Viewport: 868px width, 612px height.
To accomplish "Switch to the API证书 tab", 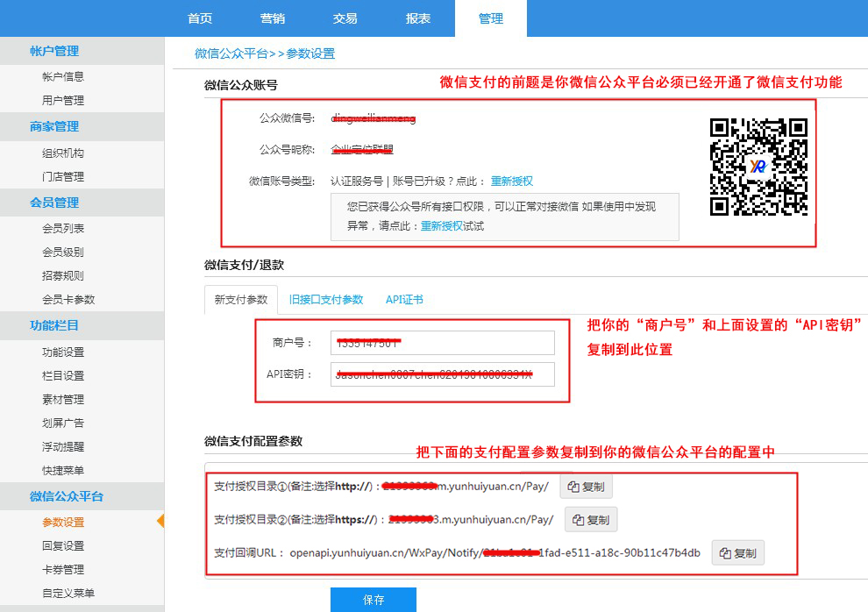I will [x=404, y=300].
